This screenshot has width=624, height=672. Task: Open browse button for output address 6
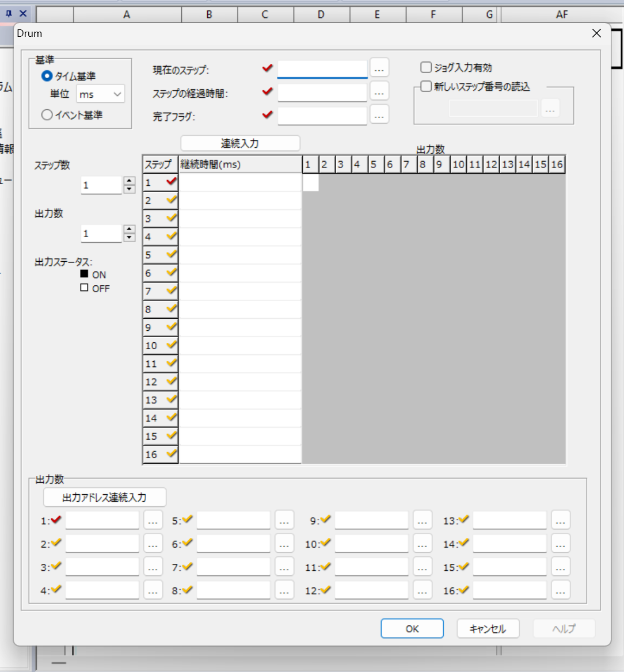pyautogui.click(x=284, y=544)
